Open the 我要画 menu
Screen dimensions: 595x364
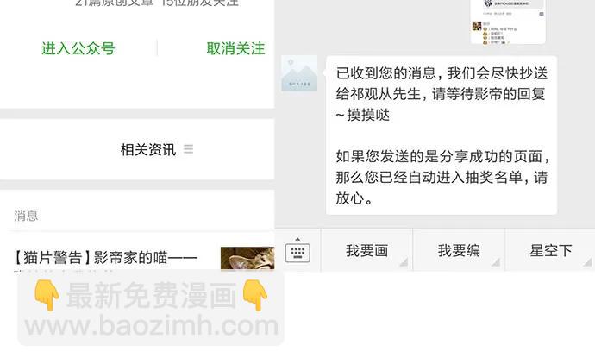coord(366,250)
